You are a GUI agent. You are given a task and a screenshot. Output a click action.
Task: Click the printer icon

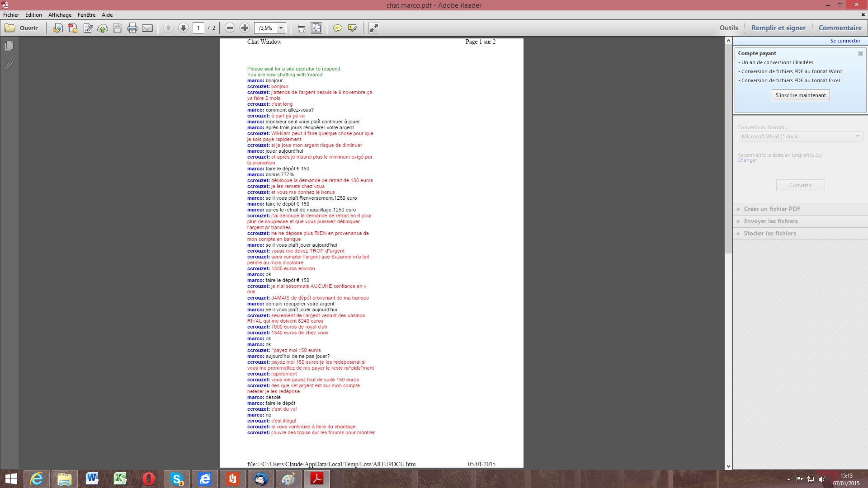tap(132, 28)
